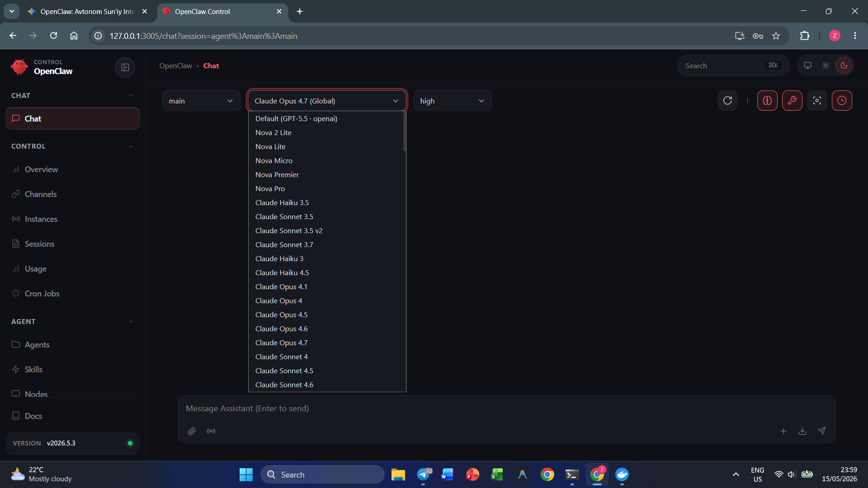Open Docker Desktop from taskbar

coord(622,474)
